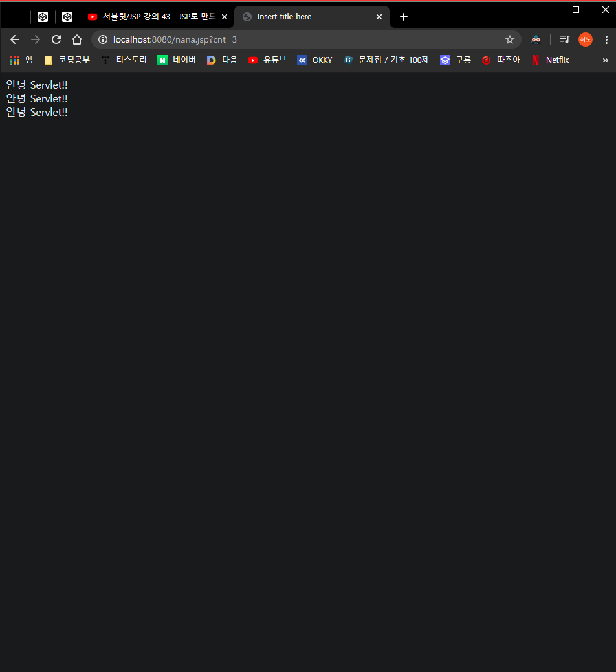Open the OKKY bookmark

tap(315, 60)
